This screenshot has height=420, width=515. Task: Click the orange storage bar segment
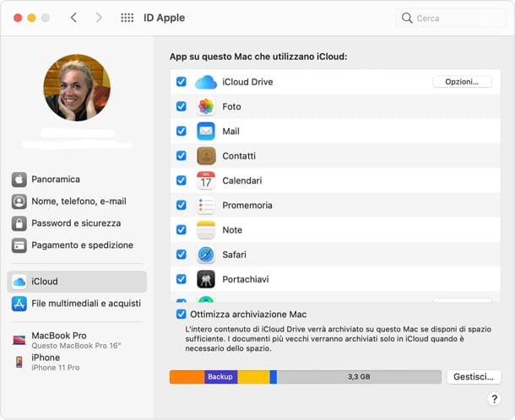point(187,377)
